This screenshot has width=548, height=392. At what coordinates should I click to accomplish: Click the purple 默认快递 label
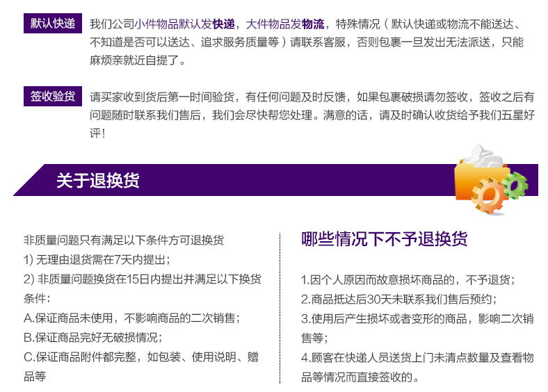point(53,22)
